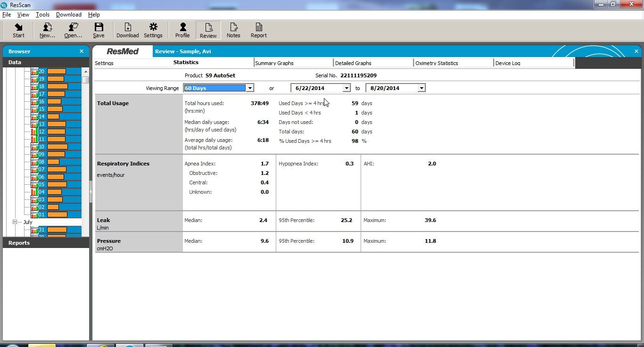This screenshot has width=644, height=347.
Task: Open the Download menu in menu bar
Action: click(x=68, y=15)
